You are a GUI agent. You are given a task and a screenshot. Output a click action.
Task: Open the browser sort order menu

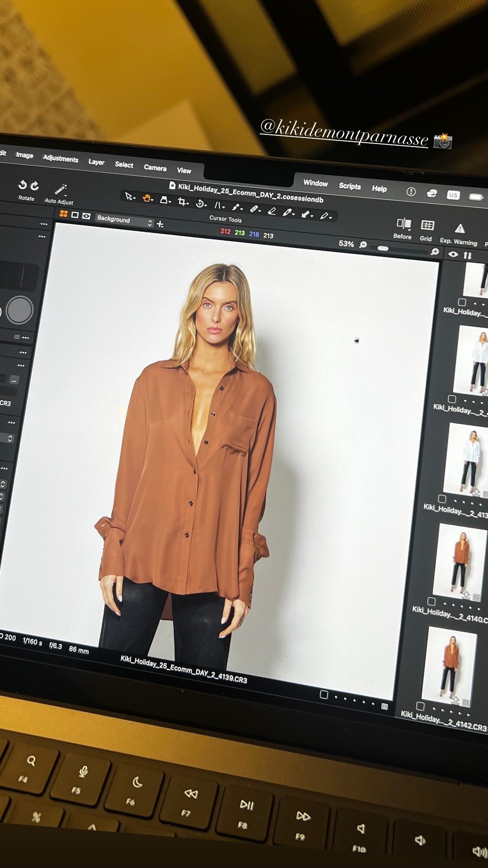click(x=467, y=255)
